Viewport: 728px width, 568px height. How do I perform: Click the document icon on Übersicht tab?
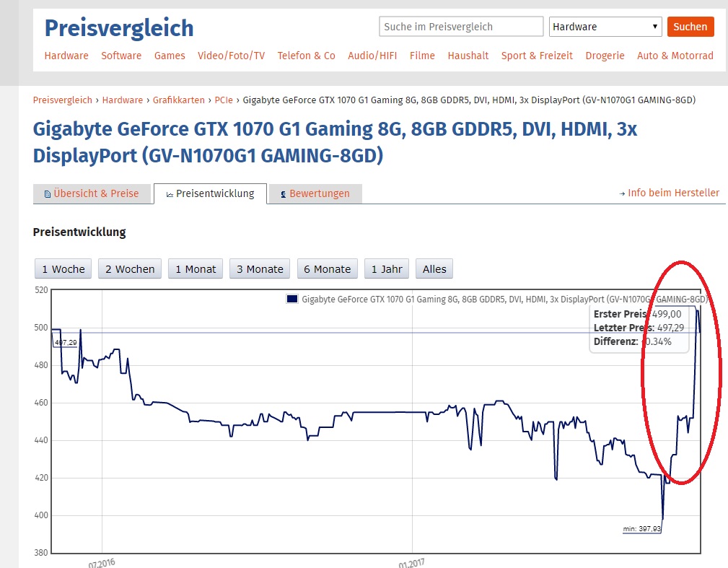[x=48, y=194]
